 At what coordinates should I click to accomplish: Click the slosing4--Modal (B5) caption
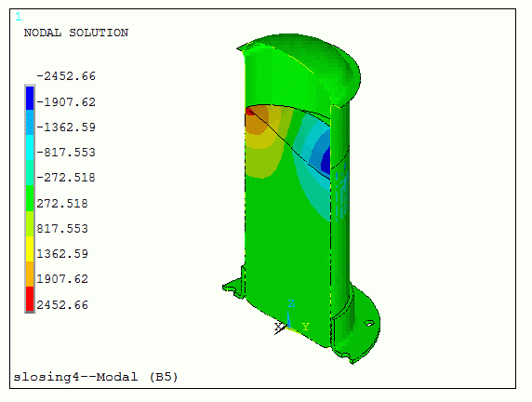tap(96, 377)
